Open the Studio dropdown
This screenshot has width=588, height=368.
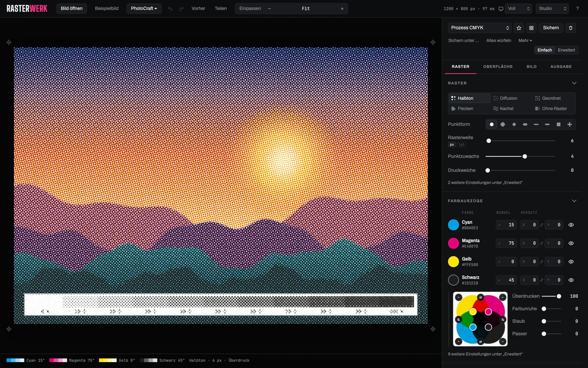coord(552,8)
